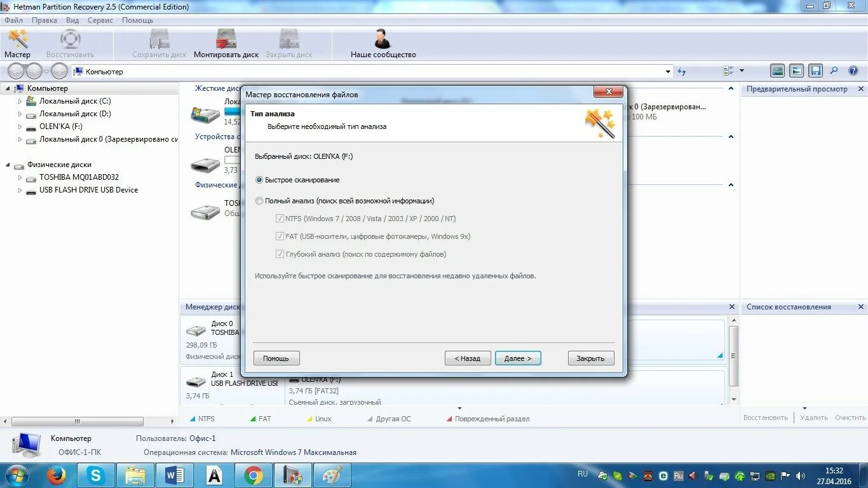The height and width of the screenshot is (488, 868).
Task: Open help question mark icon
Action: [x=853, y=71]
